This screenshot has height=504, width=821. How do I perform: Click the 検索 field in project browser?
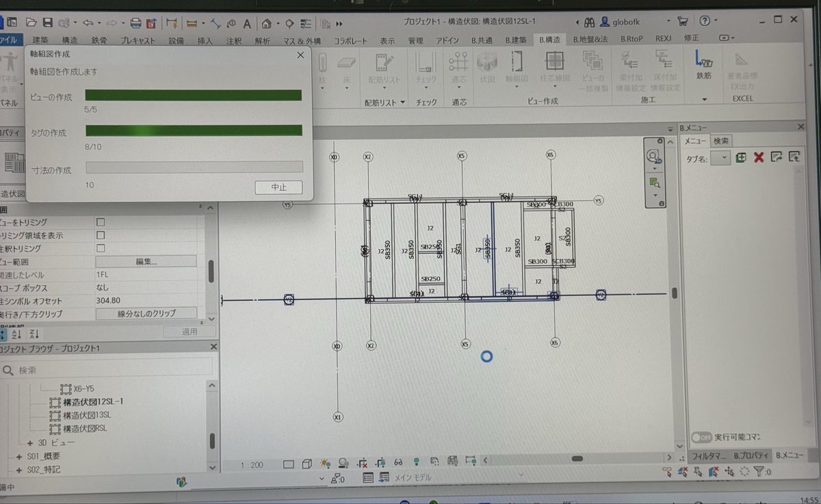[x=107, y=369]
